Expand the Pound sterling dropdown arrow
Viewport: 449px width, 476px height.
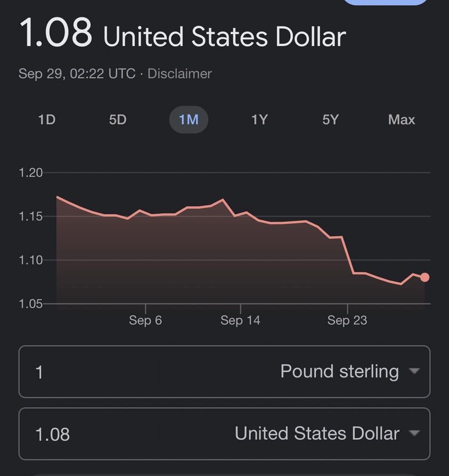click(414, 371)
